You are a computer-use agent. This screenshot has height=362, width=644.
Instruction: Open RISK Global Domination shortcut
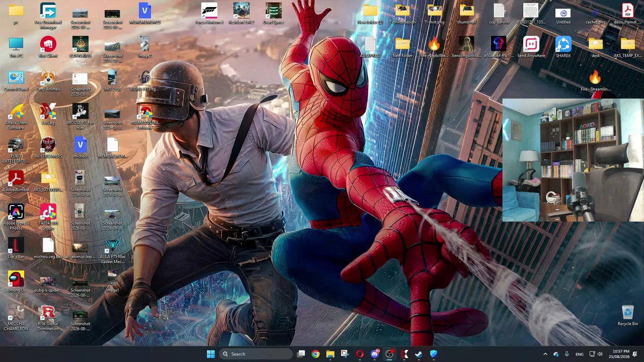(48, 318)
